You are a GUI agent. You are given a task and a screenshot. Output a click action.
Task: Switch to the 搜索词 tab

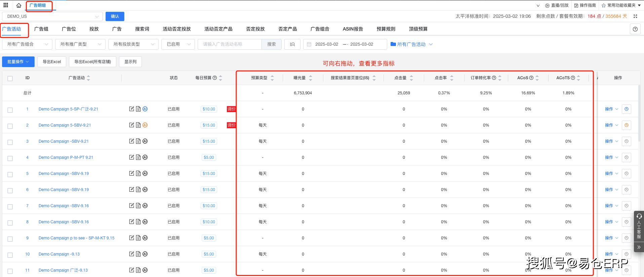[142, 29]
